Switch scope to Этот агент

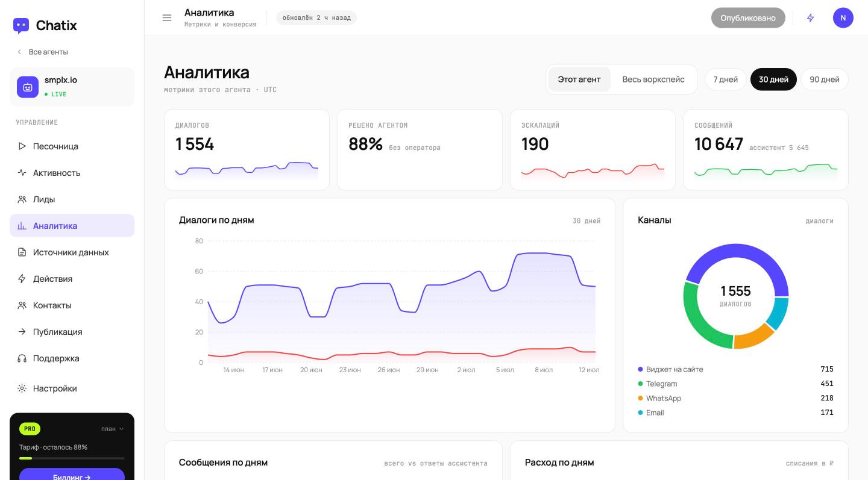tap(579, 79)
